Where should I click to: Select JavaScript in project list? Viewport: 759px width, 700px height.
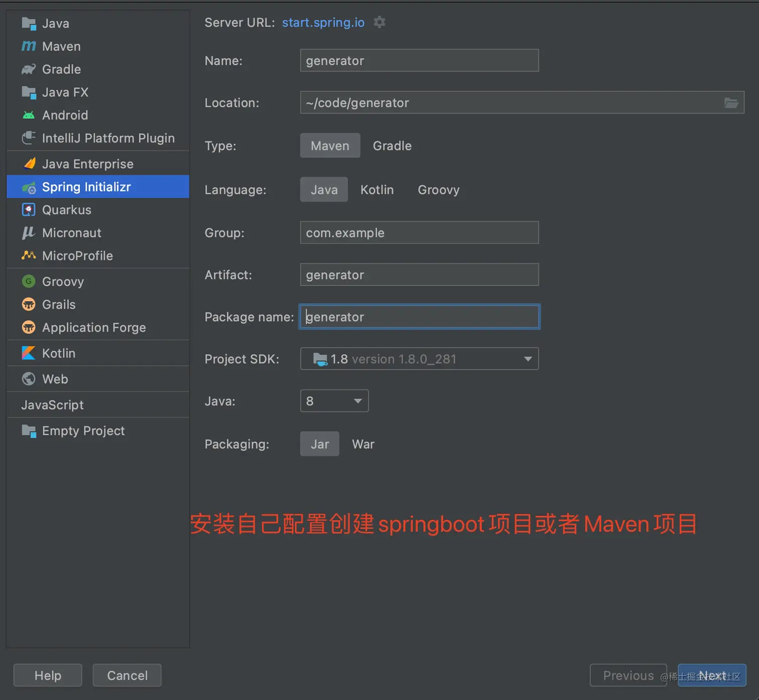[x=98, y=405]
